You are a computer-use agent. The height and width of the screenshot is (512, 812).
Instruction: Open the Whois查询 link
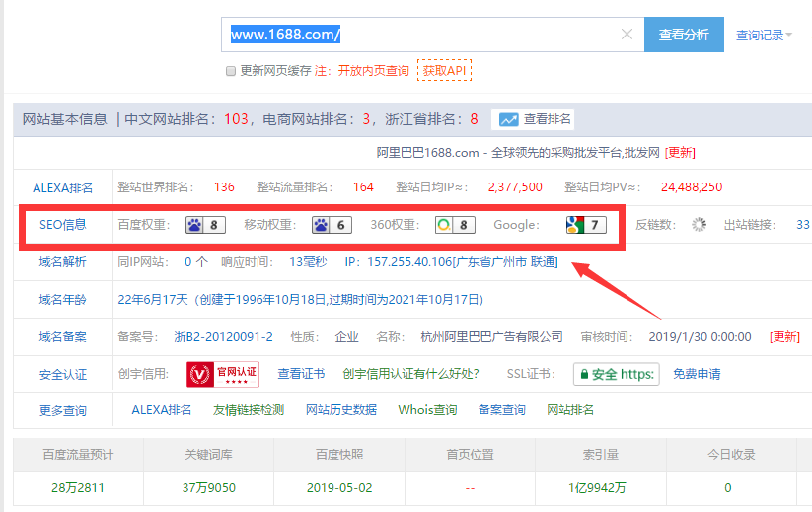[427, 410]
